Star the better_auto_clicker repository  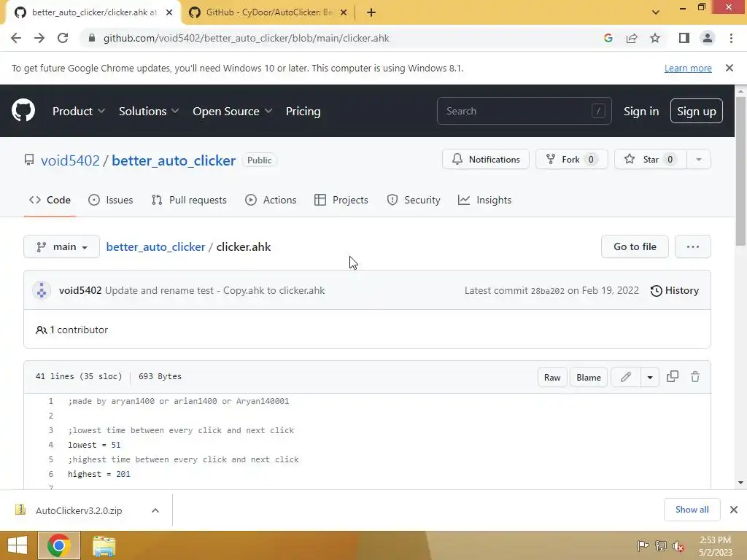[x=651, y=160]
